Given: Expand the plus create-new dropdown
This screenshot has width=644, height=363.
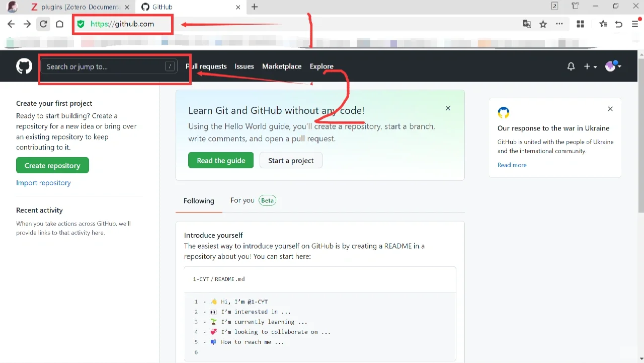Looking at the screenshot, I should 590,66.
